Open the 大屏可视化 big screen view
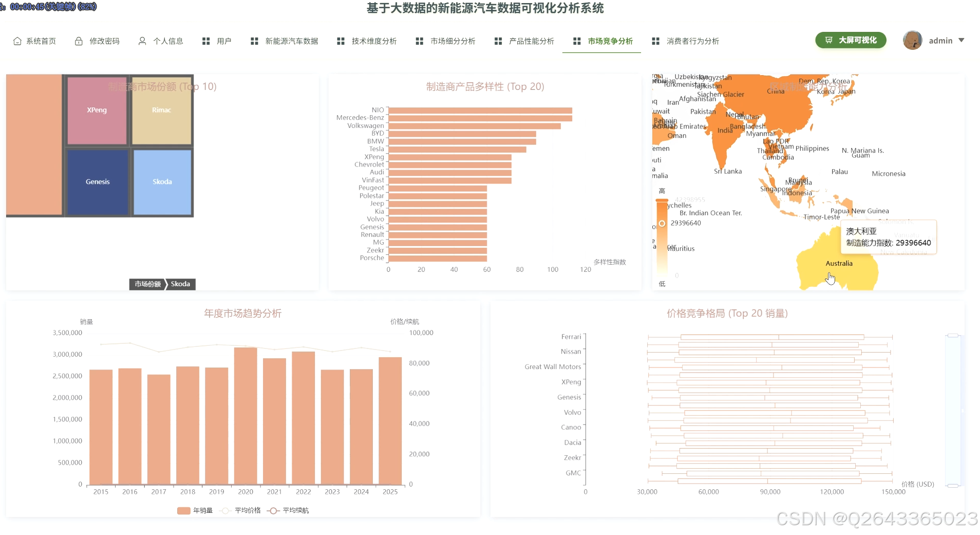 click(851, 40)
